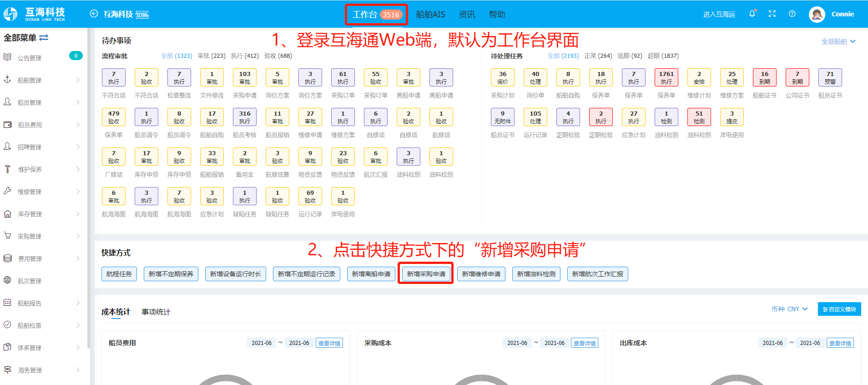
Task: Toggle the 全部菜单 collapse icon
Action: coord(44,37)
